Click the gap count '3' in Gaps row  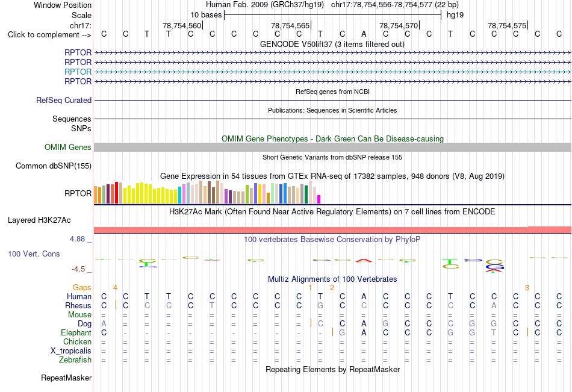tap(527, 288)
